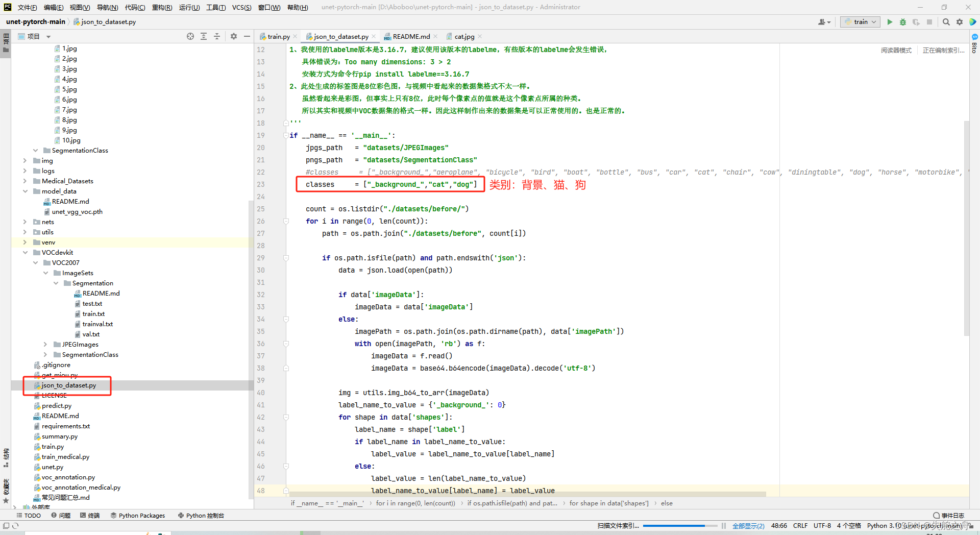Open the Python Packages tool window
This screenshot has height=535, width=980.
click(138, 516)
